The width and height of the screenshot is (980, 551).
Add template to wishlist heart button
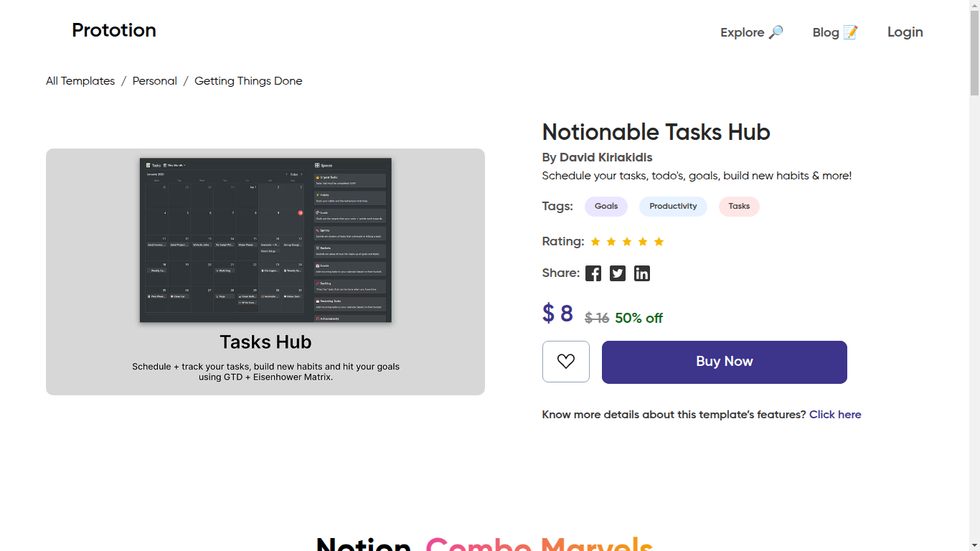[566, 362]
